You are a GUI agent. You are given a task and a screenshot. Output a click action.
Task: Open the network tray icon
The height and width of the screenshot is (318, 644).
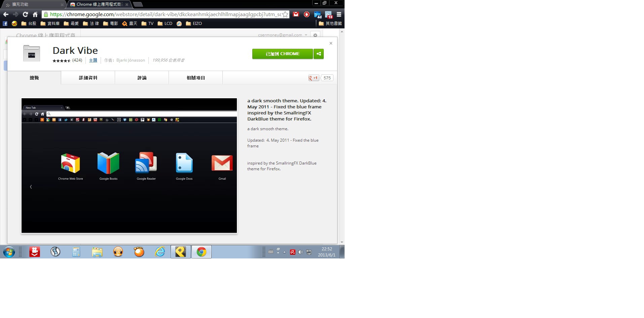[x=309, y=252]
